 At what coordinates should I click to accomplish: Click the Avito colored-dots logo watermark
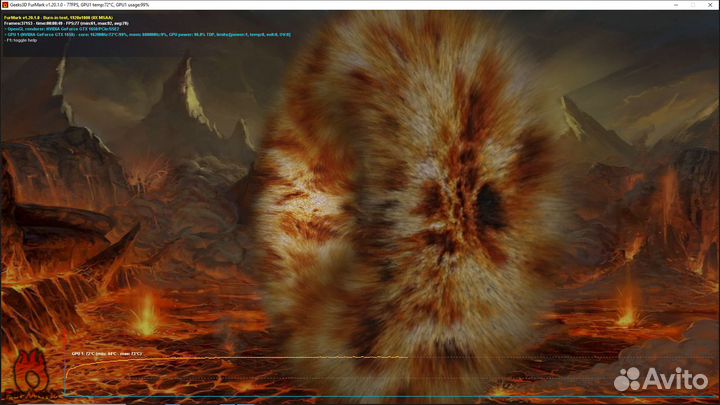pyautogui.click(x=627, y=379)
